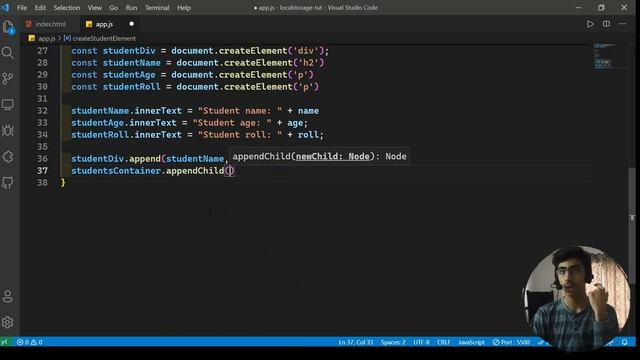Viewport: 640px width, 360px height.
Task: Open the Help menu
Action: point(184,7)
